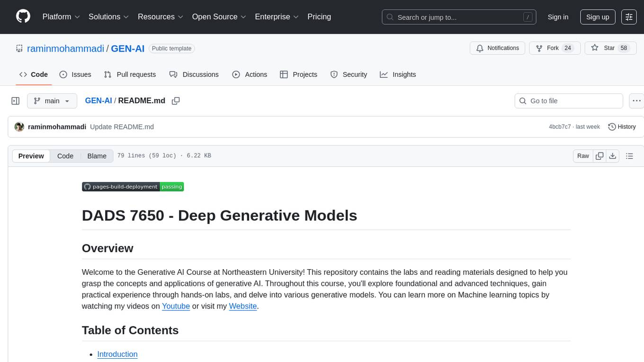
Task: Click the 79 lines file size text
Action: (164, 156)
